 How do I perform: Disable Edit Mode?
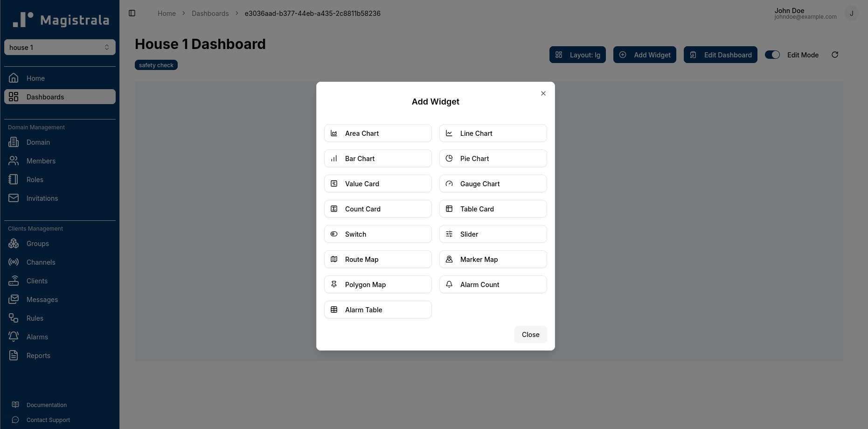[x=772, y=55]
